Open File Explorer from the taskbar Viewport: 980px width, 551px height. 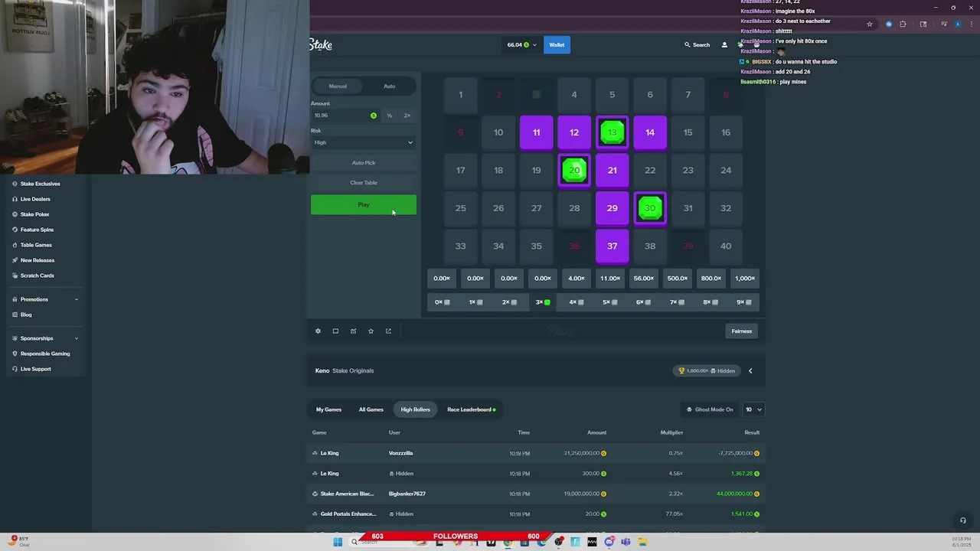(642, 542)
